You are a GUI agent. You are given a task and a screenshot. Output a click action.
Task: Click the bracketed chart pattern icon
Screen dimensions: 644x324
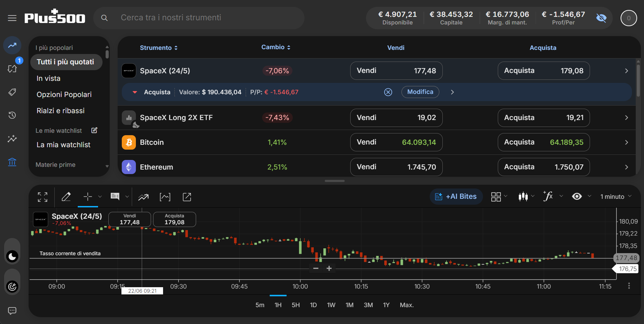point(165,197)
